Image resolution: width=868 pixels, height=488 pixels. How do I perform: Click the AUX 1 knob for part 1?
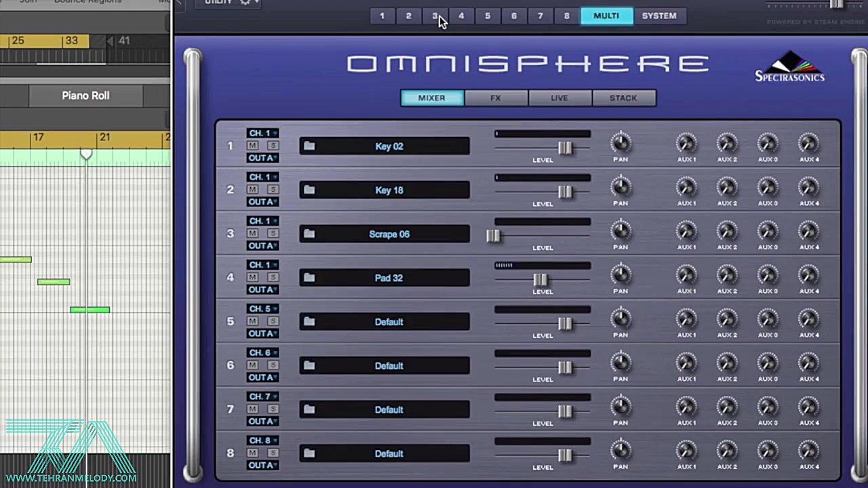click(x=686, y=144)
